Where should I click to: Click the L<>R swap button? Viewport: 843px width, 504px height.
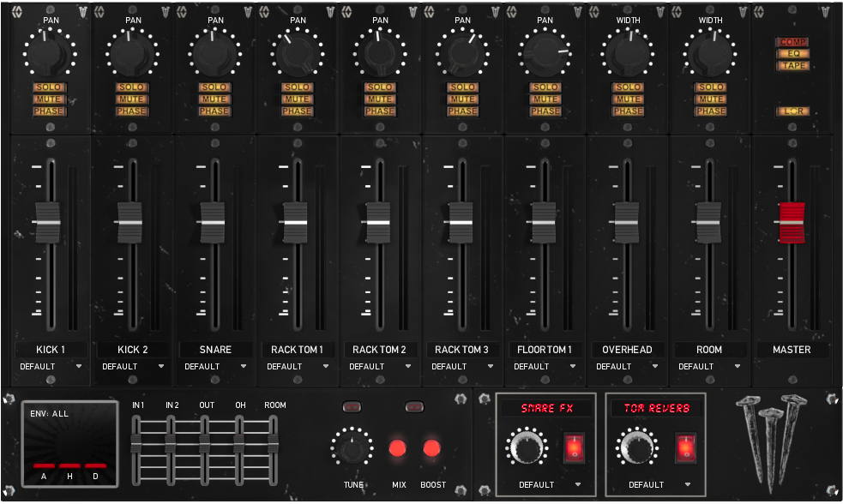coord(792,111)
